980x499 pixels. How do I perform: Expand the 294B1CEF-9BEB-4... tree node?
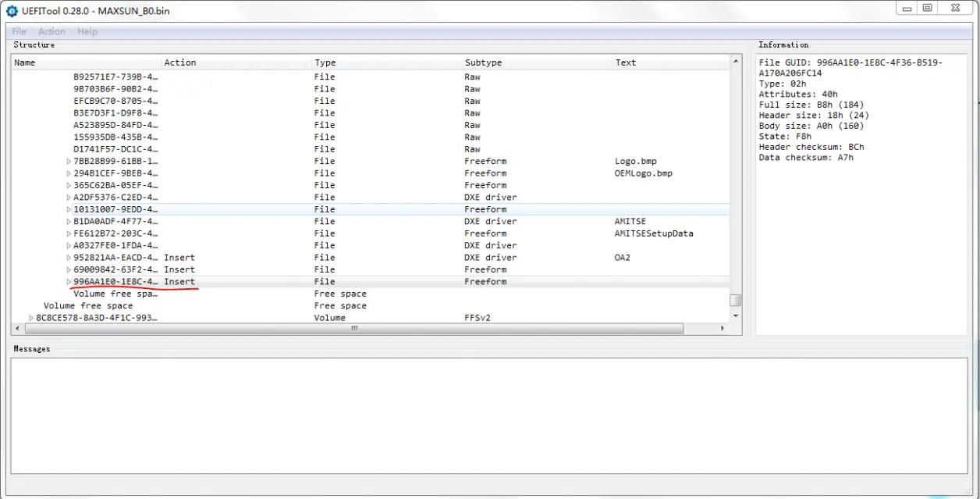[x=69, y=173]
